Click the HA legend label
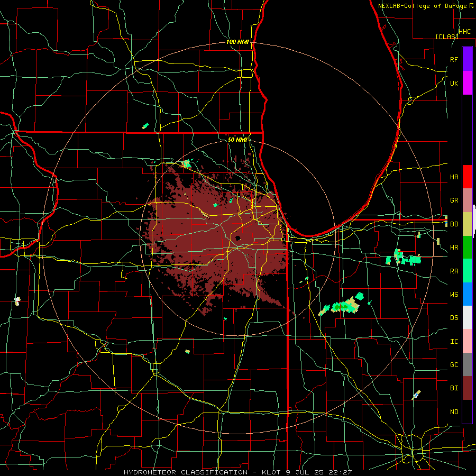Screen dimensions: 476x476 click(x=454, y=177)
